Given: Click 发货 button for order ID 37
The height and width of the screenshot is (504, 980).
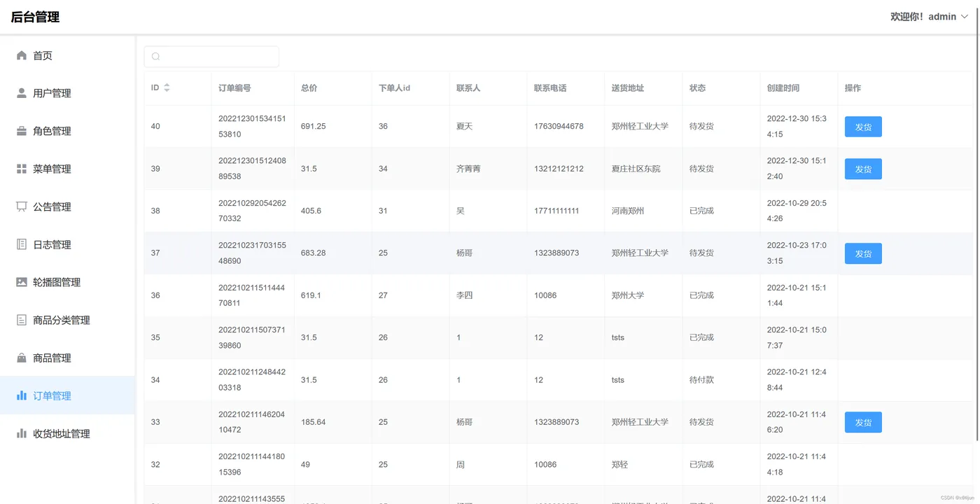Looking at the screenshot, I should click(863, 253).
